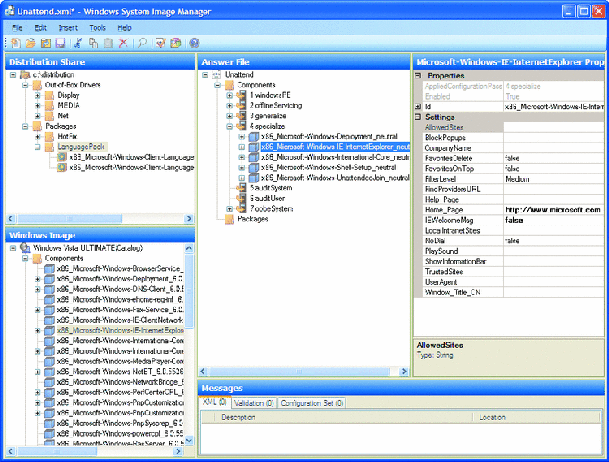This screenshot has width=609, height=462.
Task: Click the 3 generalize pass icon
Action: pos(241,116)
